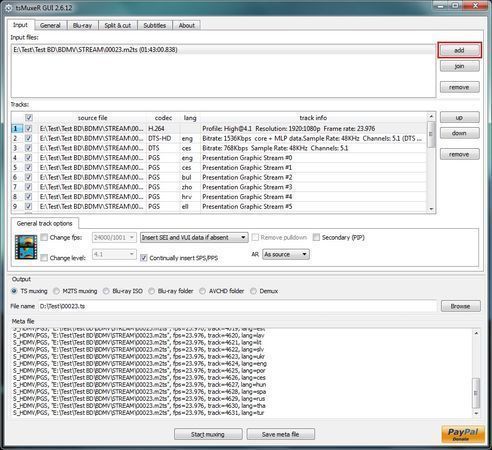Screen dimensions: 492x450
Task: Click the meta file scroll-down arrow
Action: pos(476,413)
